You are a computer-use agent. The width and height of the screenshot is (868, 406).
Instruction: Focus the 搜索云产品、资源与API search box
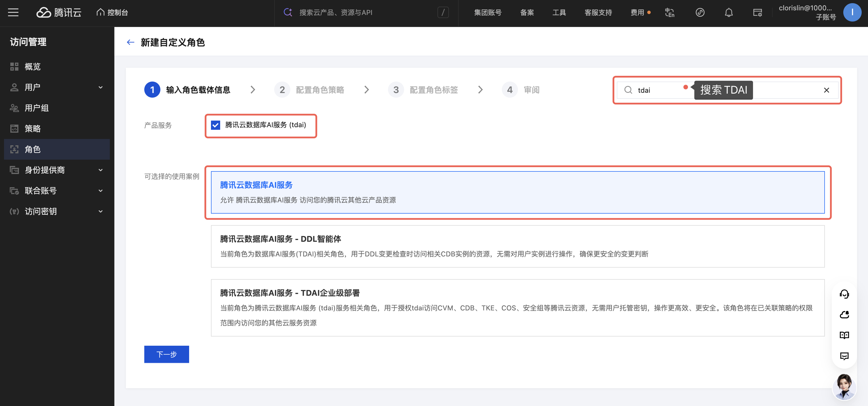point(366,12)
